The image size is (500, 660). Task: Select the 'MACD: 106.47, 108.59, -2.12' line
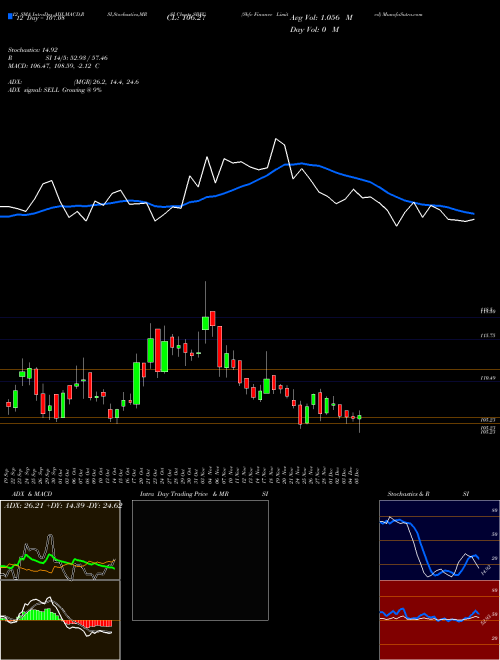53,66
